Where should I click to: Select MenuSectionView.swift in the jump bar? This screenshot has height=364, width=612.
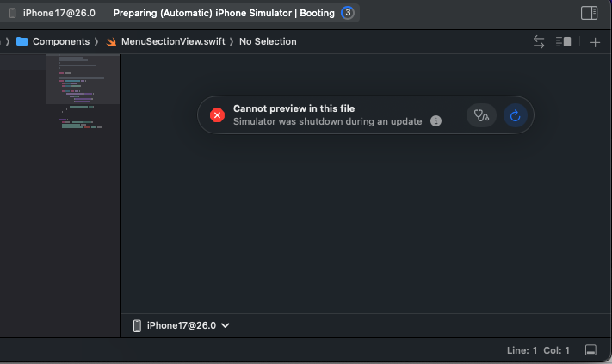click(x=173, y=41)
